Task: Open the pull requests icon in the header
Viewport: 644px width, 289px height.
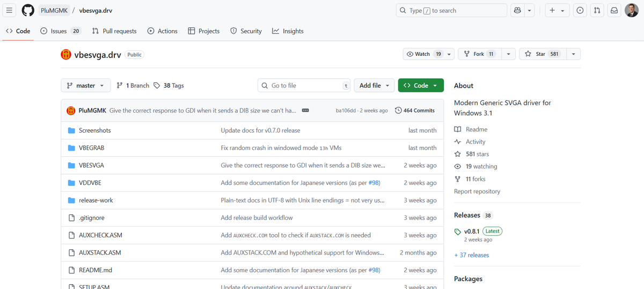Action: tap(597, 10)
